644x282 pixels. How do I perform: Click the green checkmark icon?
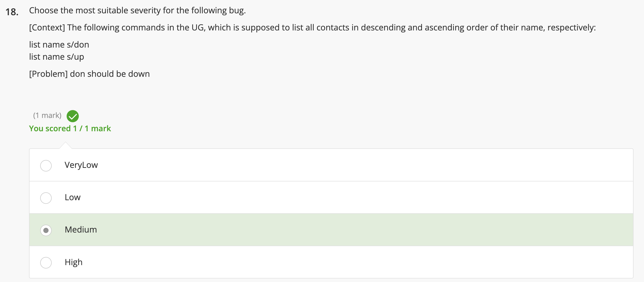point(73,116)
